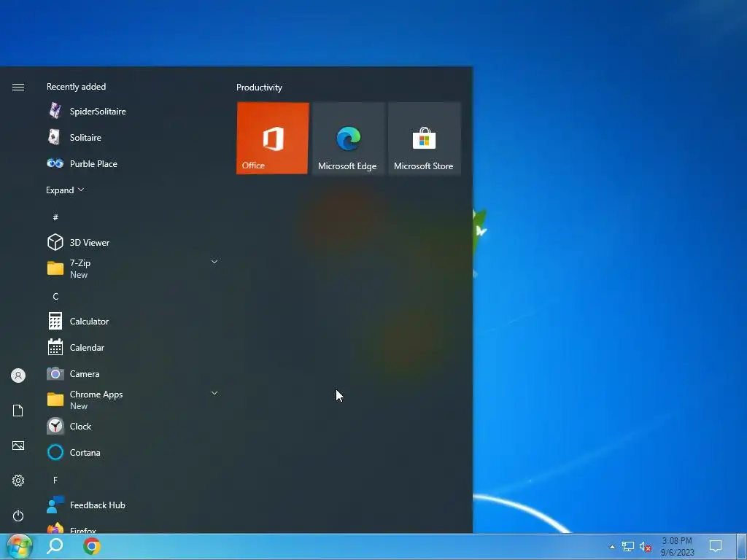Click Show desktop strip at taskbar end
747x560 pixels.
coord(741,547)
